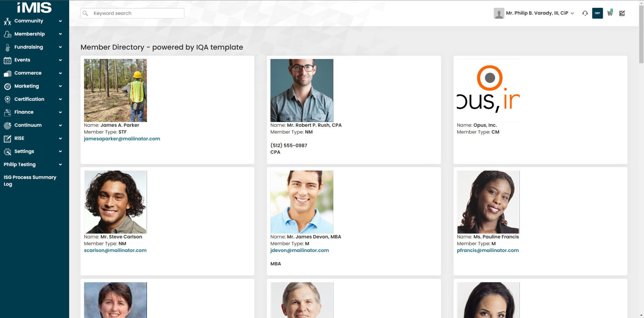Expand the Finance menu chevron
644x318 pixels.
60,112
